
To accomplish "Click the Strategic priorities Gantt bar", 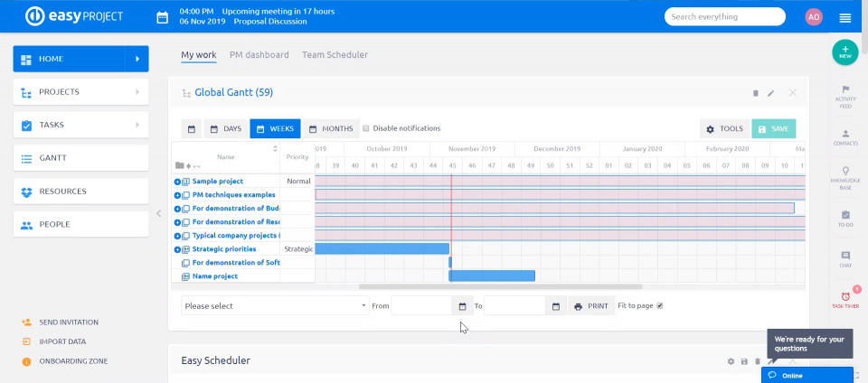I will (382, 248).
